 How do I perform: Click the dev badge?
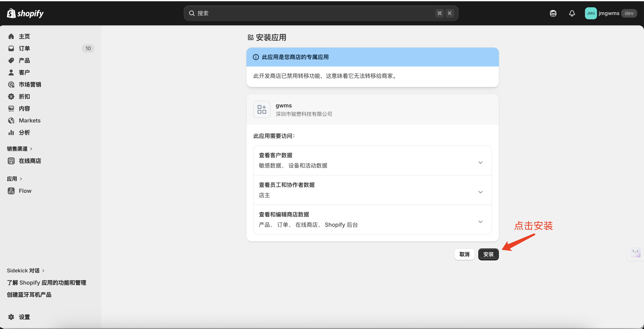629,13
